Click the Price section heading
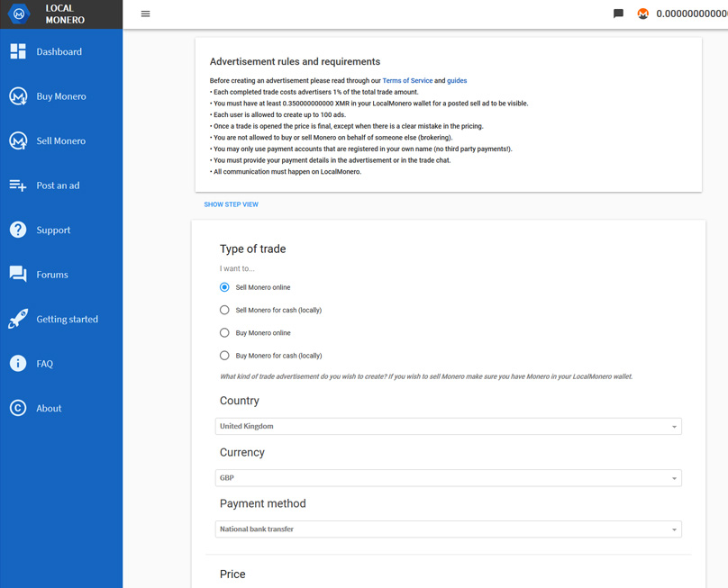Image resolution: width=728 pixels, height=588 pixels. tap(232, 574)
